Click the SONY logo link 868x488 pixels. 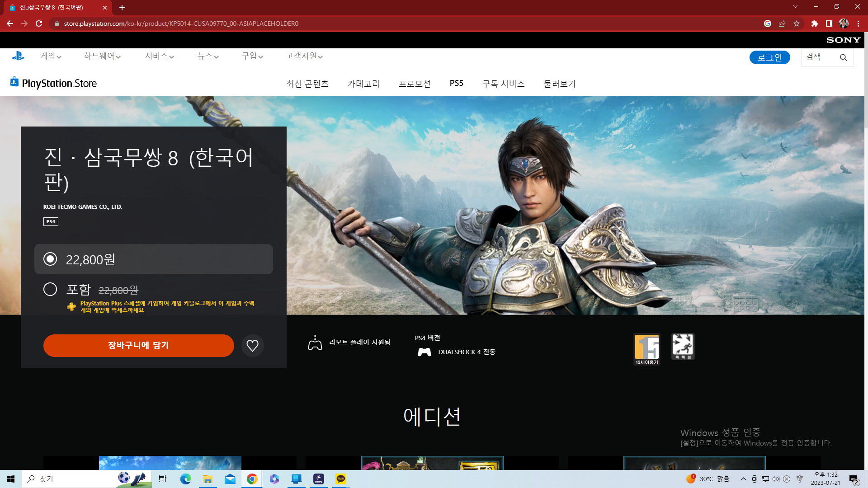click(x=843, y=40)
